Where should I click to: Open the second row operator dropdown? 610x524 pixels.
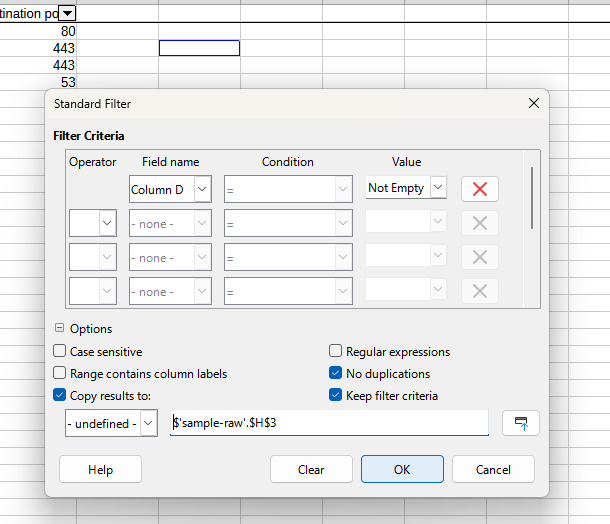click(107, 223)
